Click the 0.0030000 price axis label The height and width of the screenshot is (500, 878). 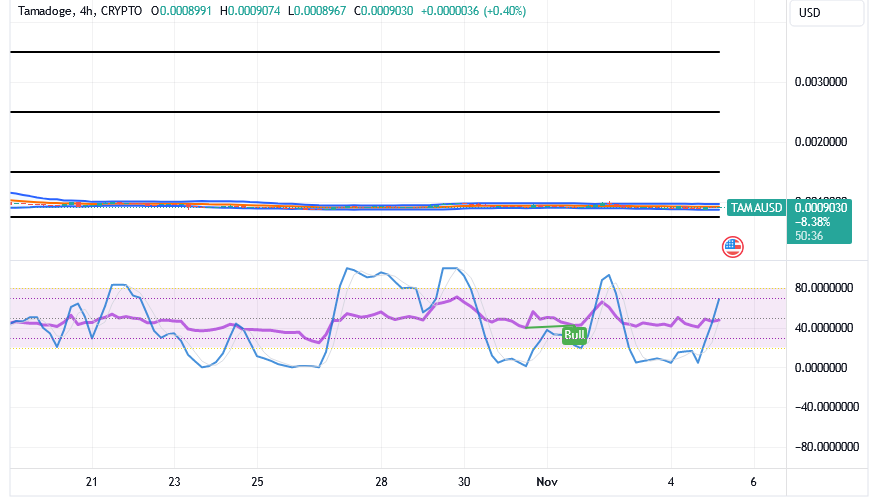821,82
